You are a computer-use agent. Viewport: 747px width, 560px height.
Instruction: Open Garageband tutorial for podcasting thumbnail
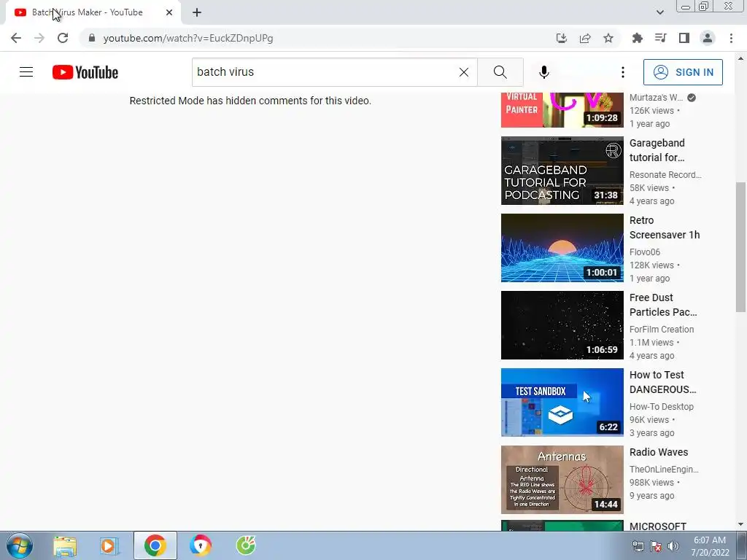562,171
